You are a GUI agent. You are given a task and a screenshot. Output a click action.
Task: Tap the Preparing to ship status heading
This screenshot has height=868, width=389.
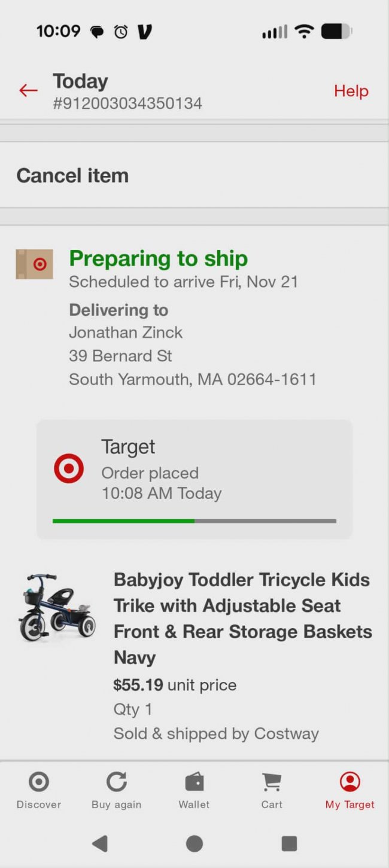tap(158, 258)
